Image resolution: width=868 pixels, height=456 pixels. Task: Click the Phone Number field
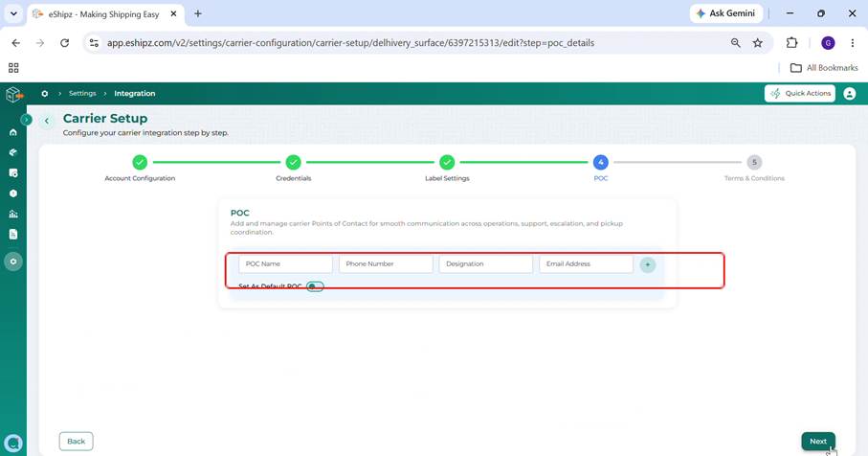(386, 263)
